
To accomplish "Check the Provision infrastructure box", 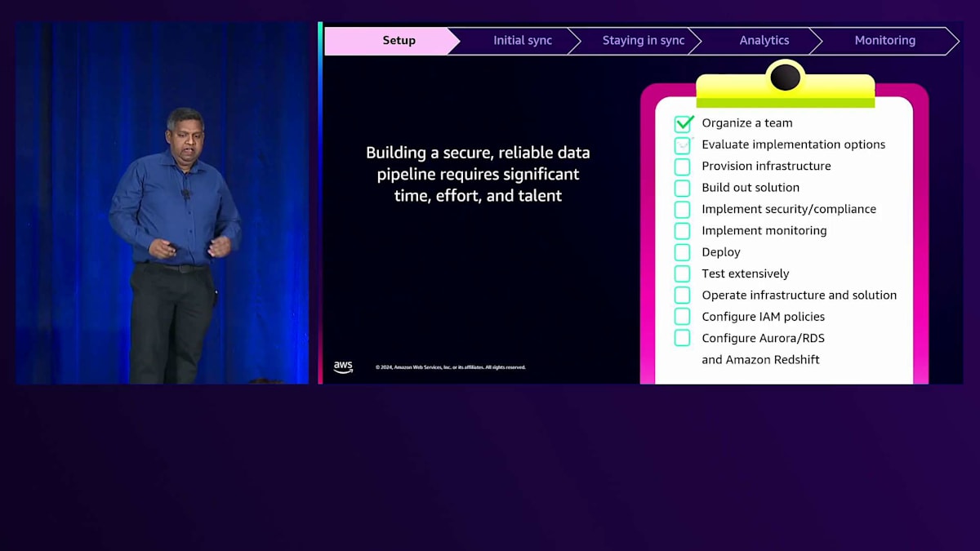I will [682, 167].
